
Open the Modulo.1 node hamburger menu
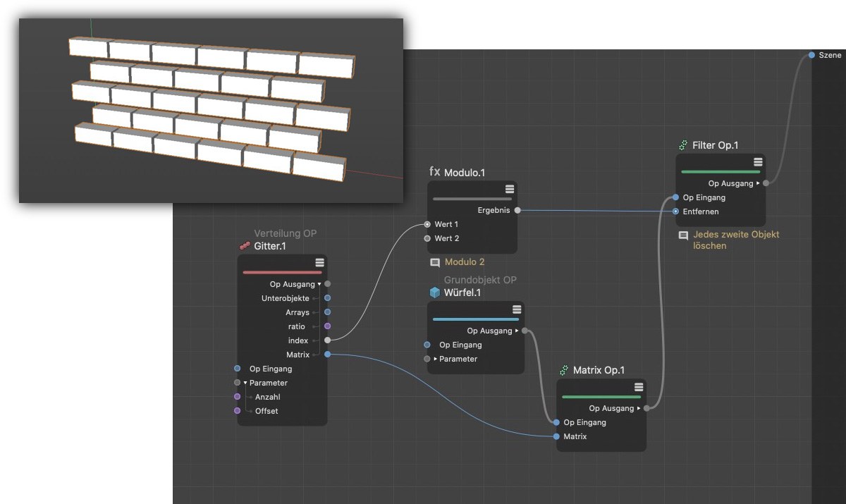pyautogui.click(x=510, y=189)
